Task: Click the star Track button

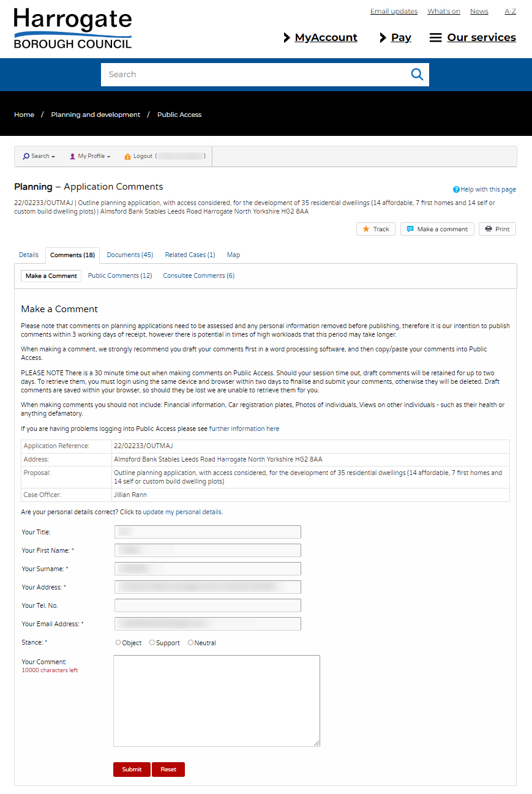Action: point(375,229)
